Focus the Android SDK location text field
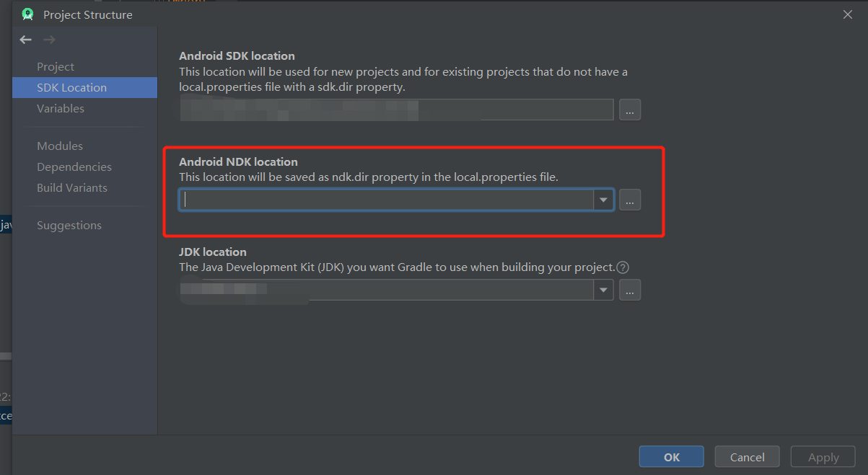 [x=397, y=110]
